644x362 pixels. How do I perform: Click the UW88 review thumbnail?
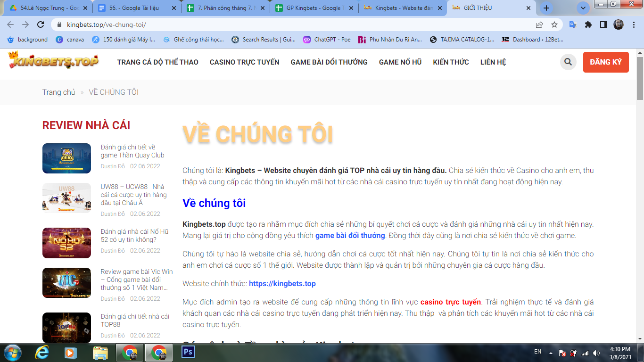coord(66,198)
